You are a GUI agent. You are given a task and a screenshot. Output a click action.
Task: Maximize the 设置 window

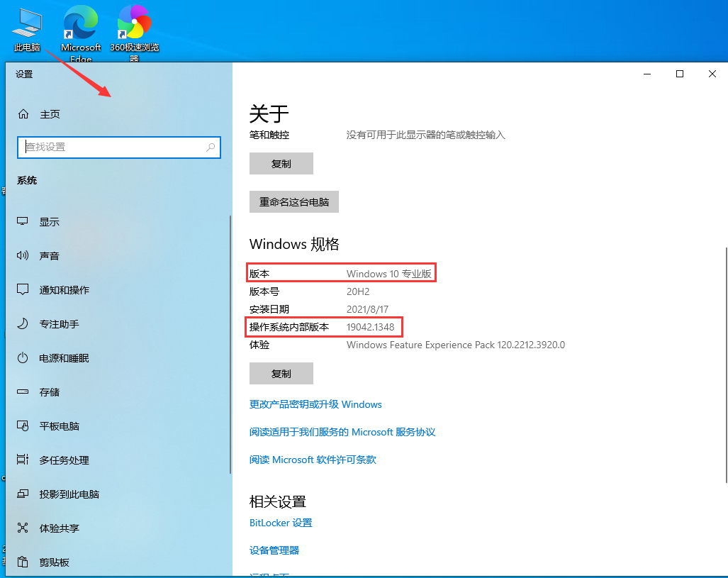pos(680,74)
